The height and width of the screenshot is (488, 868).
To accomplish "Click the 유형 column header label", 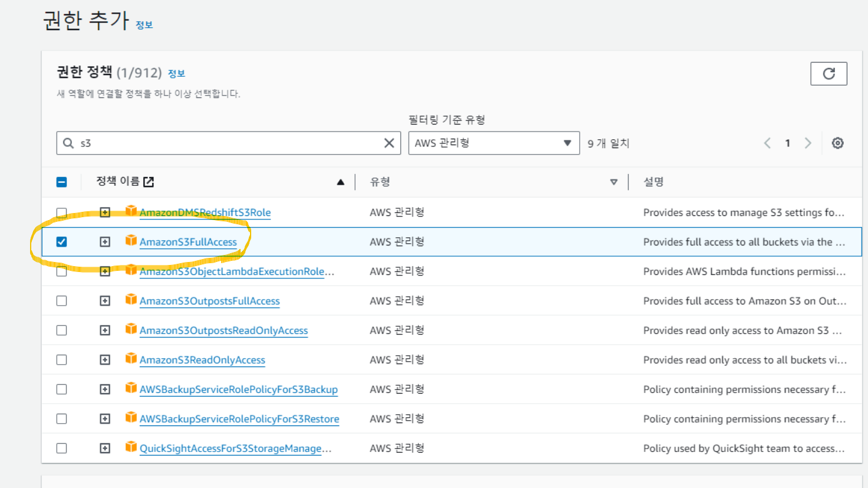I will coord(380,182).
